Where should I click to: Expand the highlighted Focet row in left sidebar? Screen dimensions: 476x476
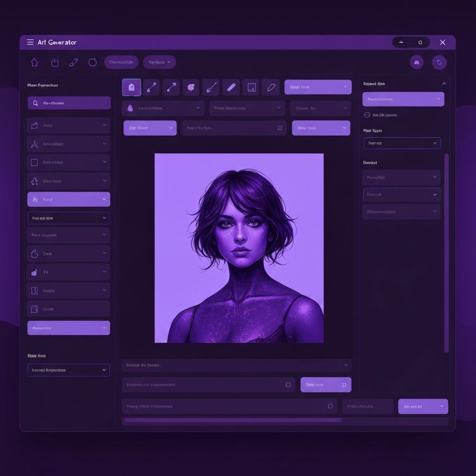pyautogui.click(x=69, y=199)
